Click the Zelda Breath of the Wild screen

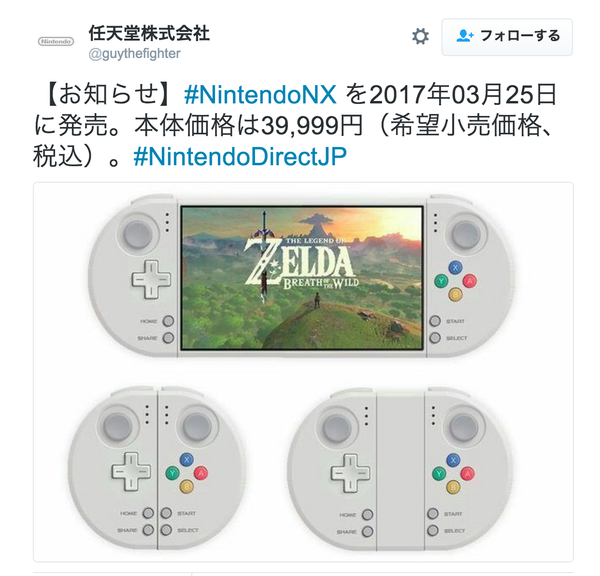click(x=302, y=278)
